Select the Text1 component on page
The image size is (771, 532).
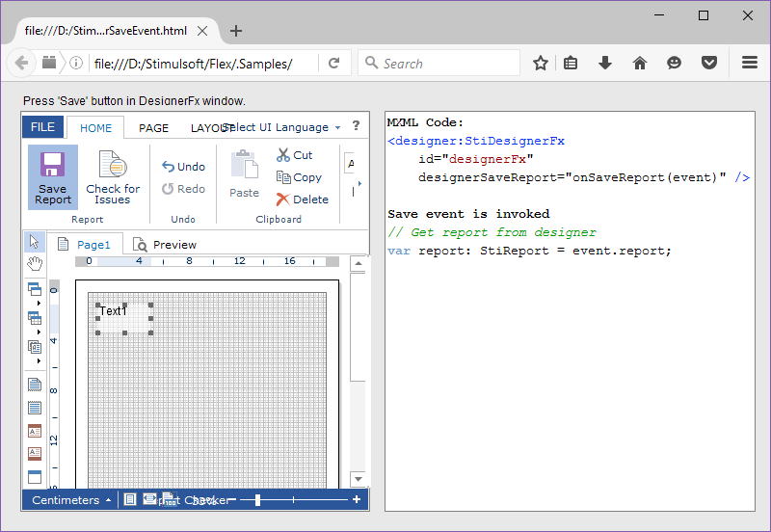pos(124,318)
